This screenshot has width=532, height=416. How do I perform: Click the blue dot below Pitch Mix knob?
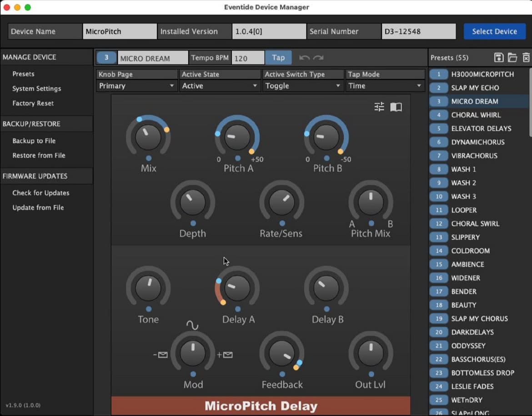pyautogui.click(x=371, y=223)
